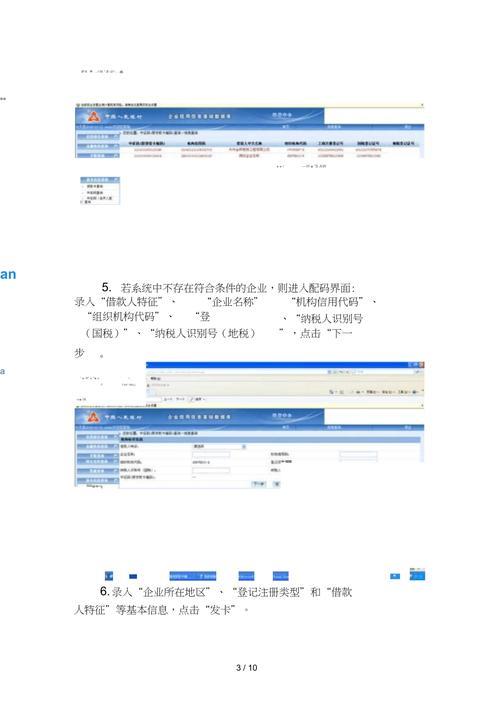
Task: Click the taskbar clock in the strip
Action: pos(417,576)
